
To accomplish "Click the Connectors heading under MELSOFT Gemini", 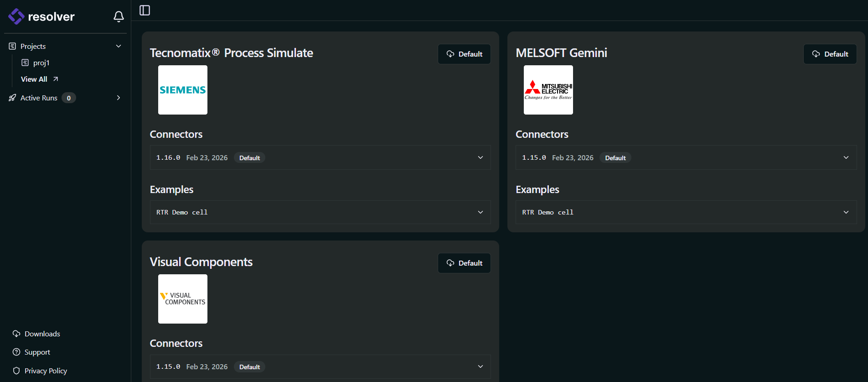I will click(x=542, y=134).
